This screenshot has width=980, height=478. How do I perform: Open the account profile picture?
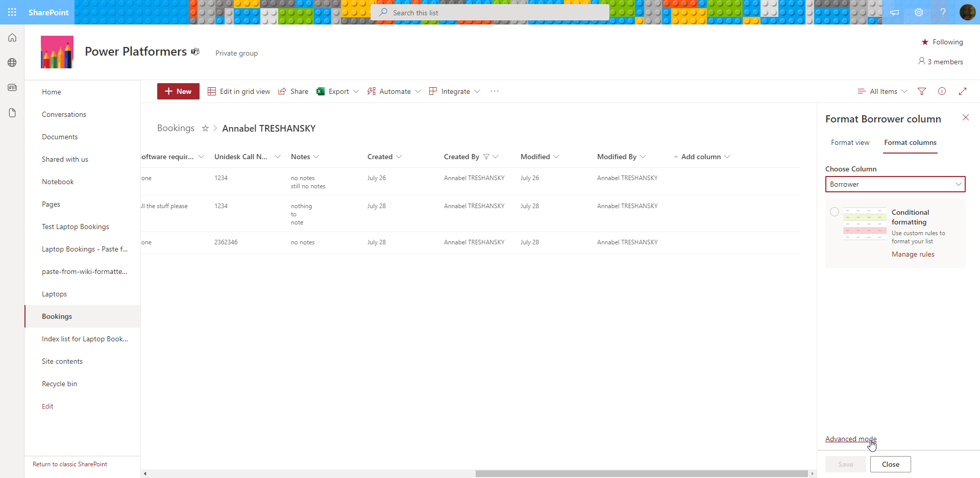pyautogui.click(x=967, y=12)
